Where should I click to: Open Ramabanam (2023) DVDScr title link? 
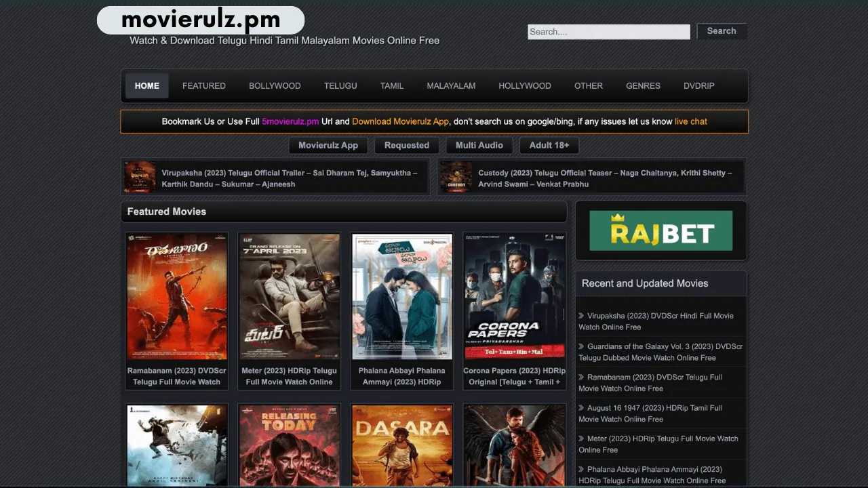[x=177, y=376]
